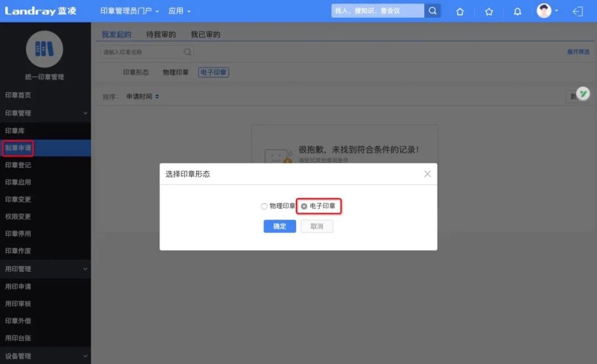Viewport: 597px width, 364px height.
Task: Click the 申请时间 sort control
Action: [142, 96]
